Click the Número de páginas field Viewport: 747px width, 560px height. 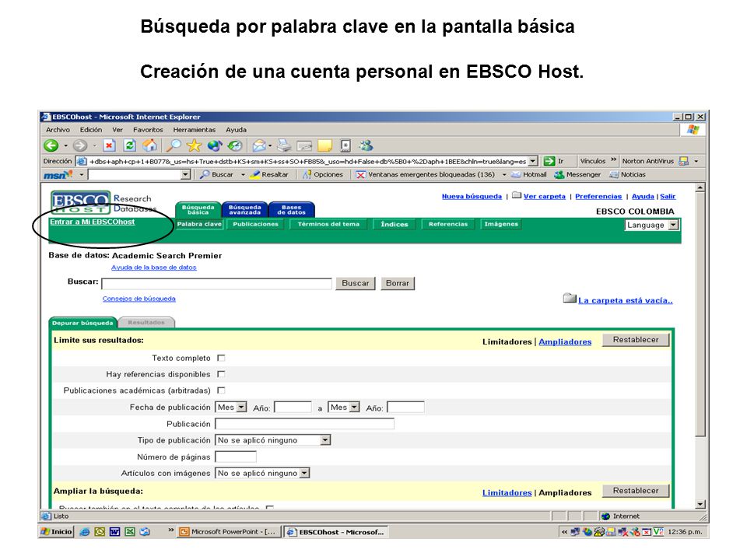click(236, 457)
